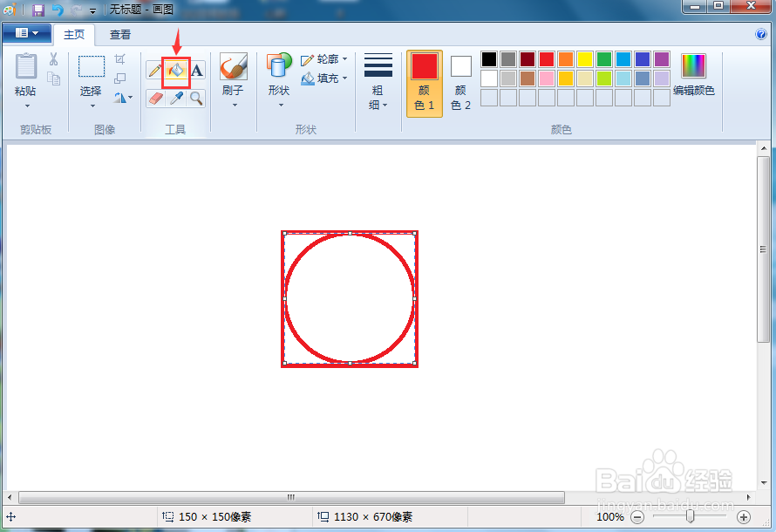
Task: Pick the orange color swatch
Action: pos(565,59)
